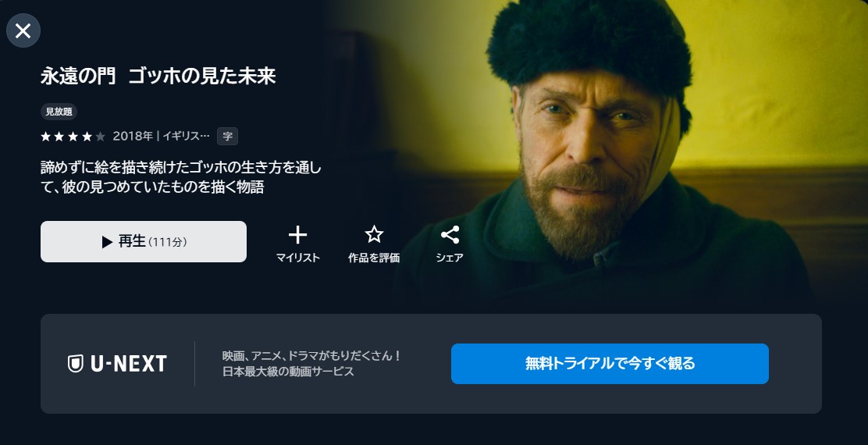Click the star outline icon to rate

[x=374, y=235]
